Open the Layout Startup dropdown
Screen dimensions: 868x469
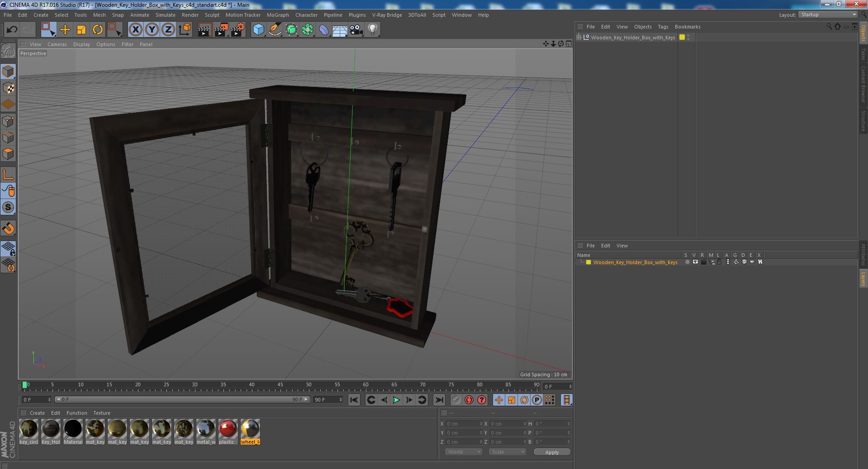pyautogui.click(x=828, y=14)
